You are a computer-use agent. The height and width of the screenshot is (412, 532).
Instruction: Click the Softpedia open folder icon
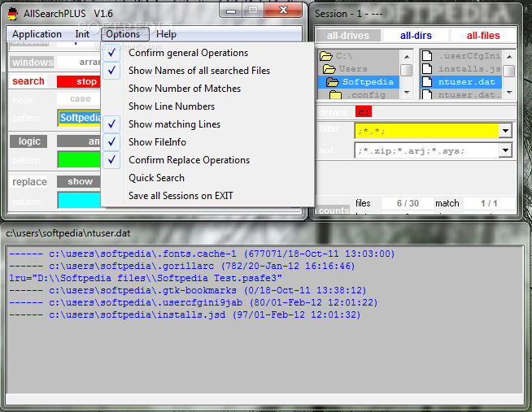click(333, 82)
